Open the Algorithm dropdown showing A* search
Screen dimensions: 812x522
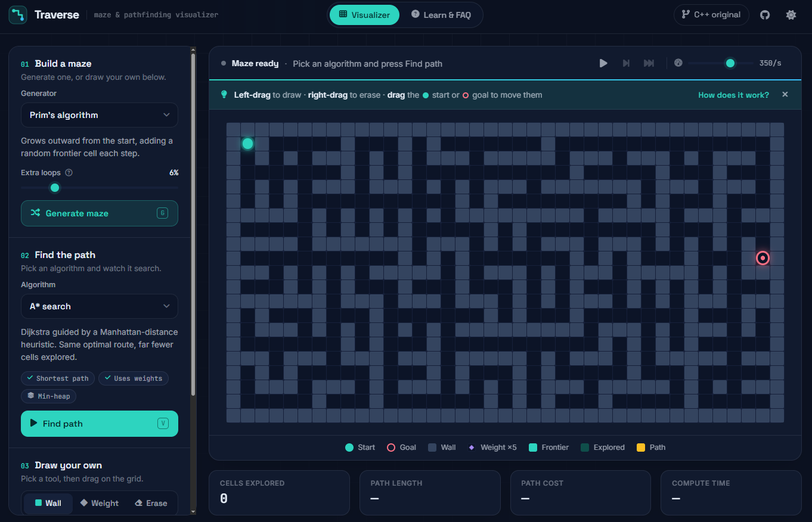pyautogui.click(x=100, y=306)
